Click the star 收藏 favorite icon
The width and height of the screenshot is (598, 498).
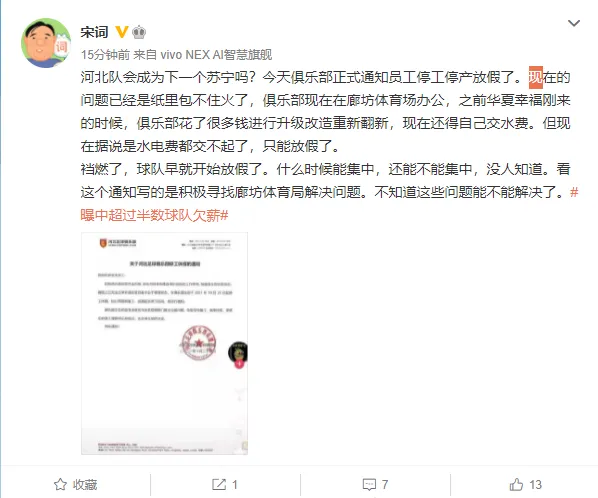click(x=60, y=485)
